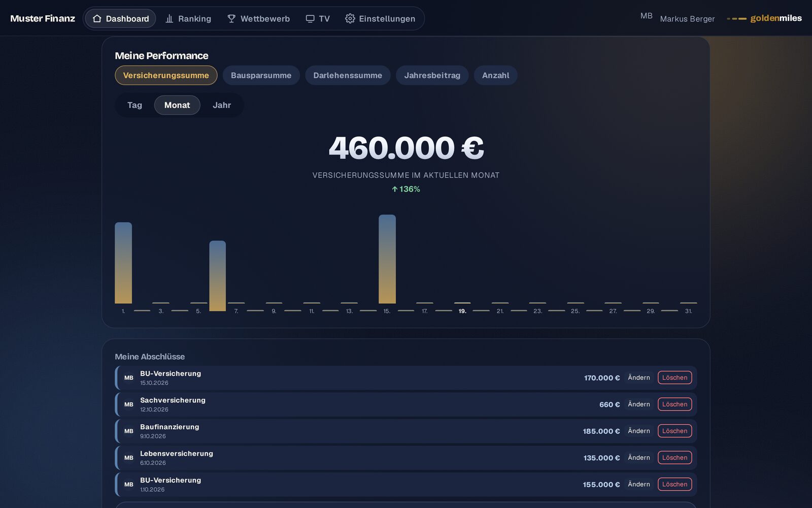
Task: Go to the Wettbewerb page
Action: point(258,19)
